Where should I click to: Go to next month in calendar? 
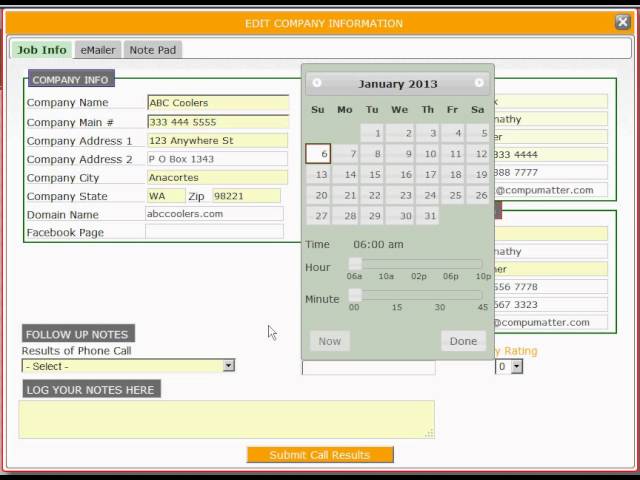(x=479, y=83)
